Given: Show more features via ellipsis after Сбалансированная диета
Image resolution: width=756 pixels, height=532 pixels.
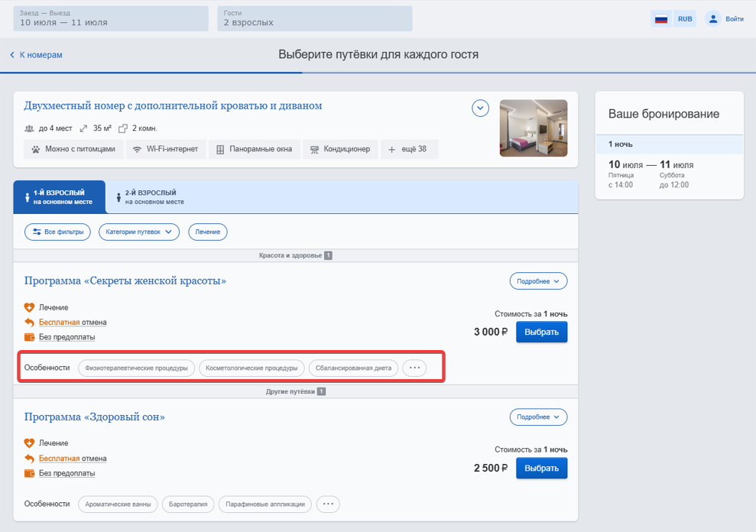Looking at the screenshot, I should coord(414,368).
